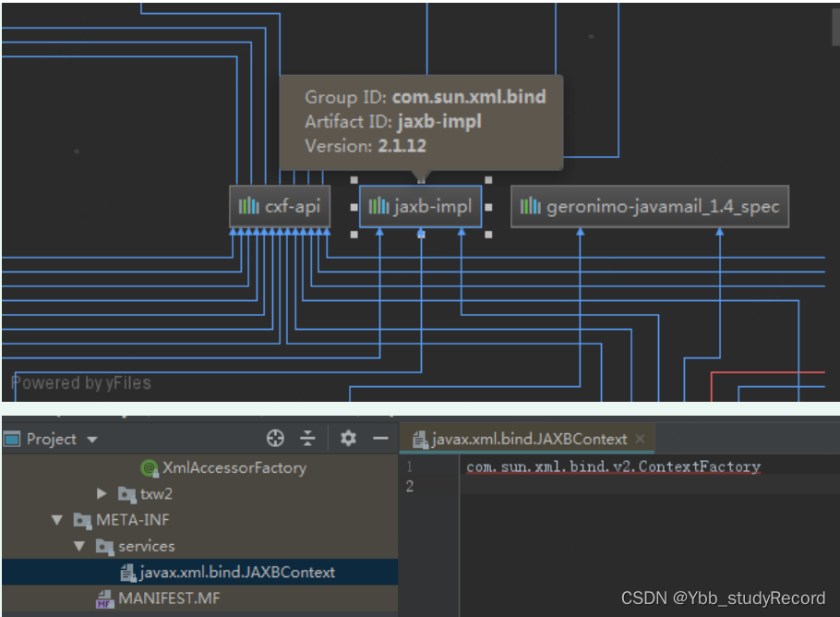Close the javax.xml.bind.JAXBContext editor tab

(x=640, y=439)
